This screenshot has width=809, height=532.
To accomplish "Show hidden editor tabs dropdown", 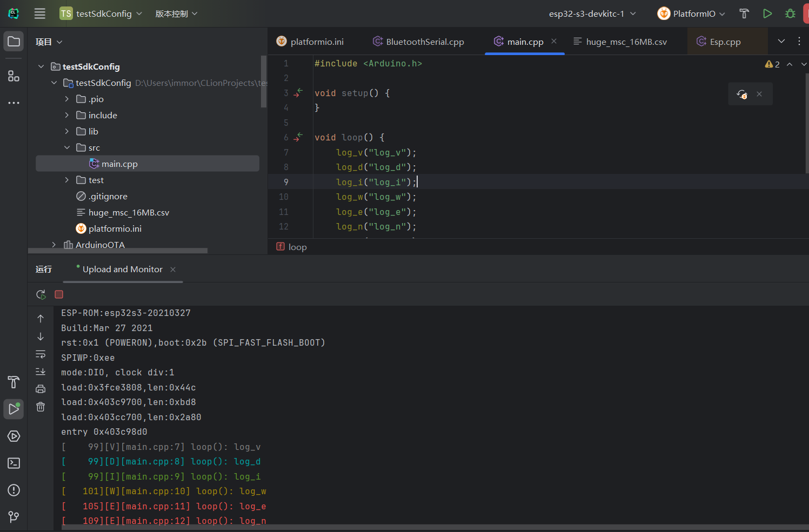I will [781, 41].
